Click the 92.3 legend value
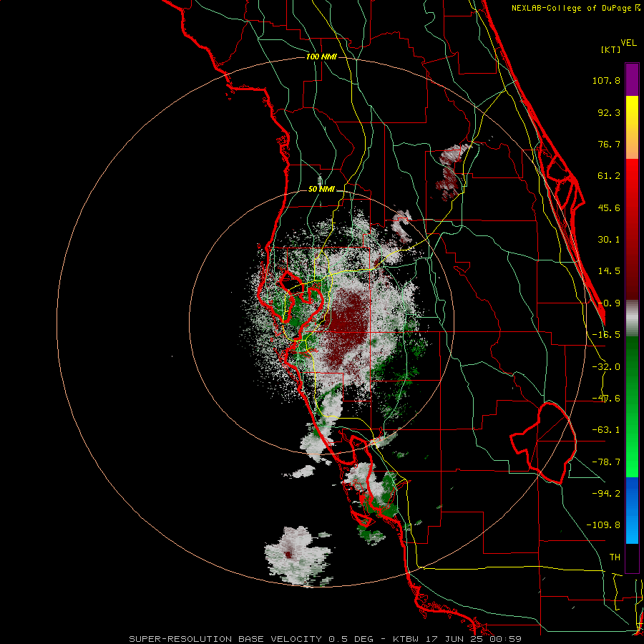This screenshot has width=644, height=644. 609,112
